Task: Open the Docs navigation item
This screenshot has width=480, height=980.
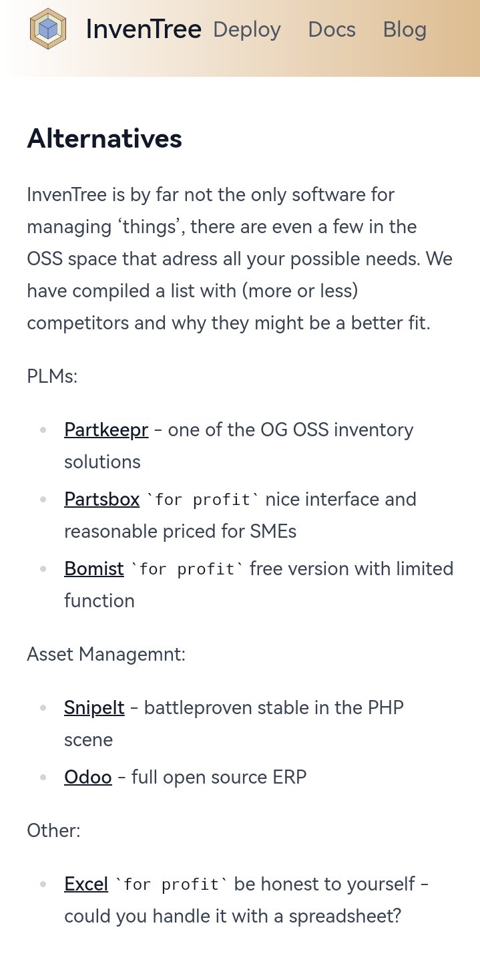Action: click(332, 29)
